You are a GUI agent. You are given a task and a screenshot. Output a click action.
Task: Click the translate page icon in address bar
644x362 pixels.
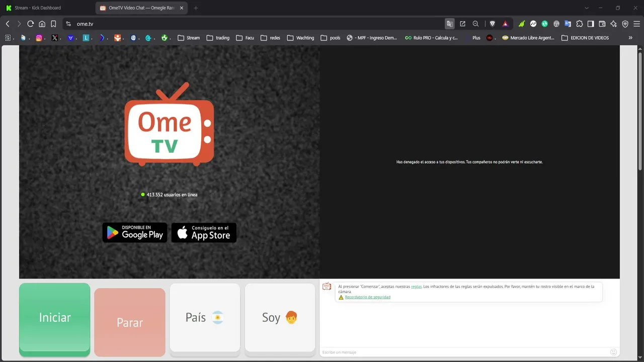(x=450, y=24)
